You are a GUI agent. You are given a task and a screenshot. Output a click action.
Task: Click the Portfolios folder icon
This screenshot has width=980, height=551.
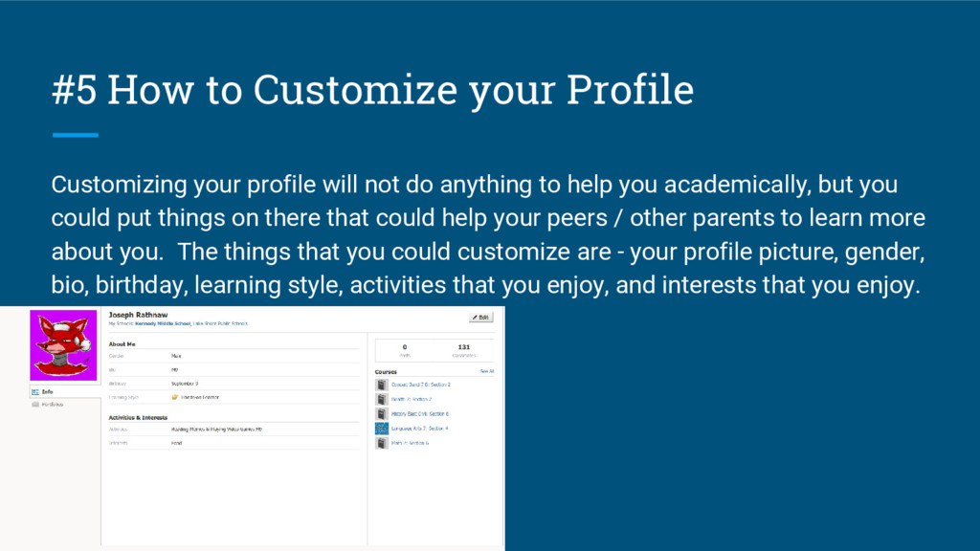click(34, 406)
